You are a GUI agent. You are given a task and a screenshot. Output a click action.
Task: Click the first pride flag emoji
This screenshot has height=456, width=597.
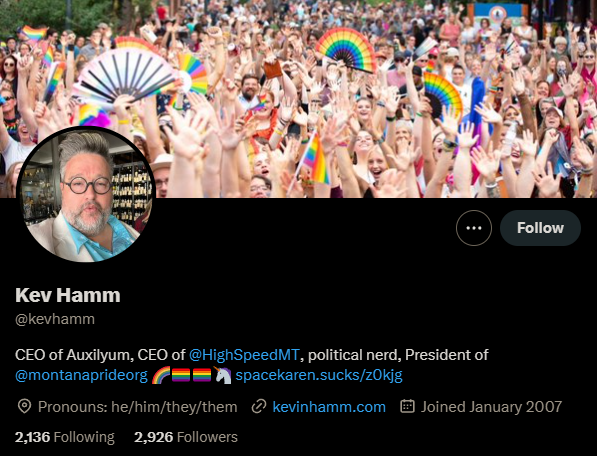pos(181,375)
